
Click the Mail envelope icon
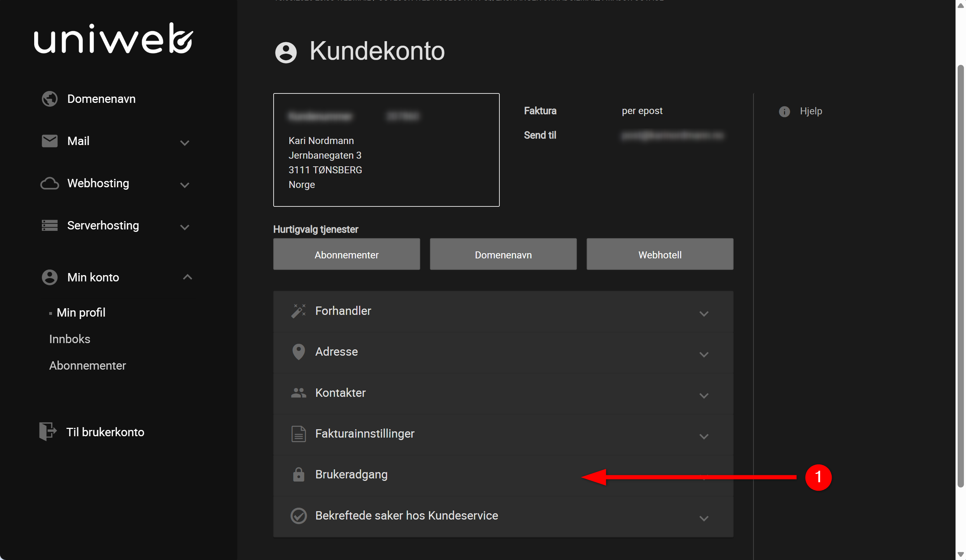pyautogui.click(x=50, y=141)
